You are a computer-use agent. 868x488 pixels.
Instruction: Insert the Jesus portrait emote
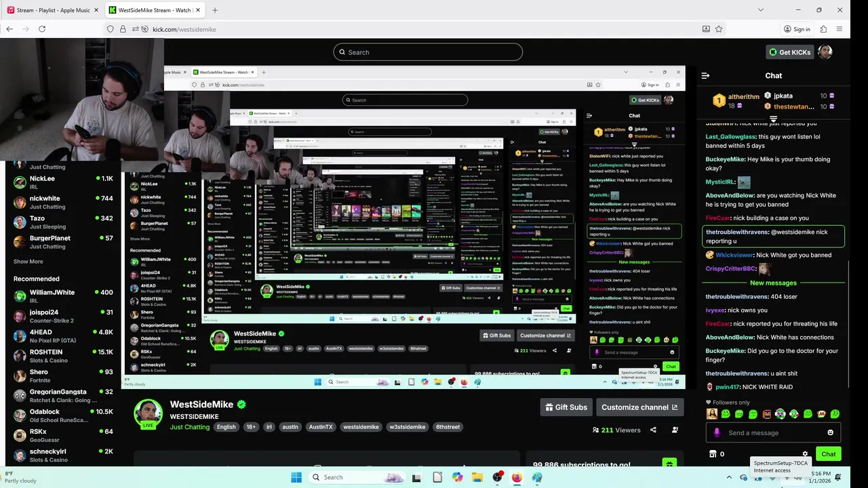[712, 414]
